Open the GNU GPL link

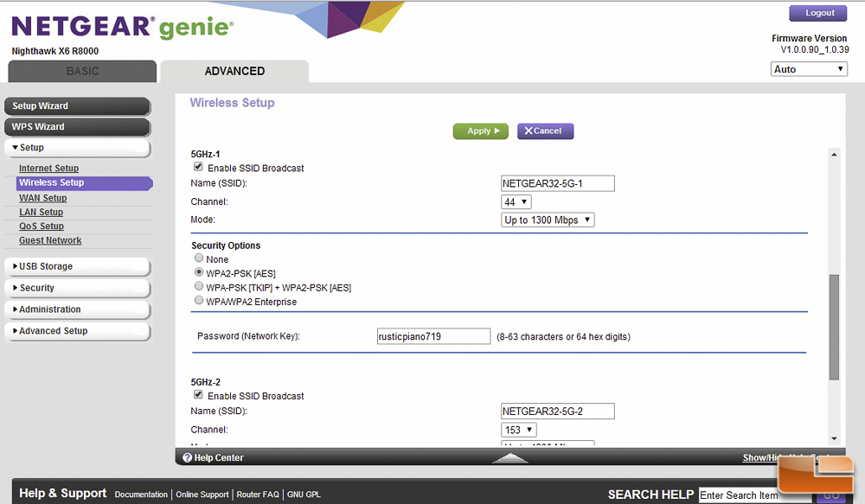click(304, 494)
